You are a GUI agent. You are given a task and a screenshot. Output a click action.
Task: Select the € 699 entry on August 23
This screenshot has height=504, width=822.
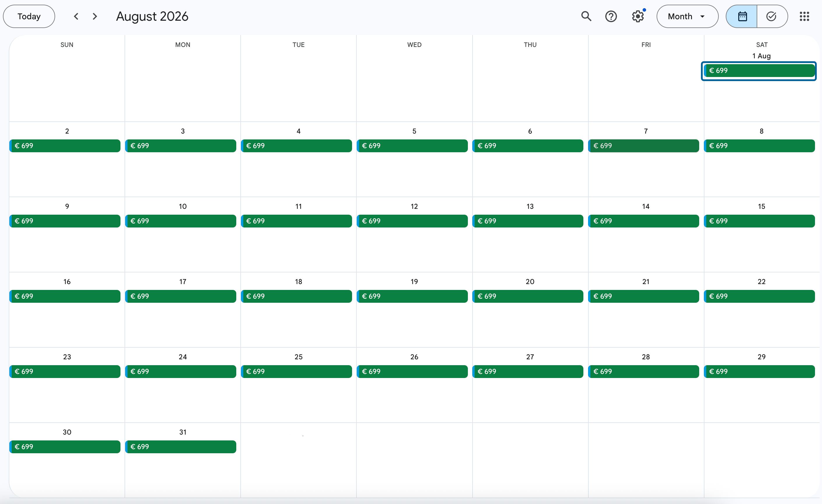[x=65, y=372]
